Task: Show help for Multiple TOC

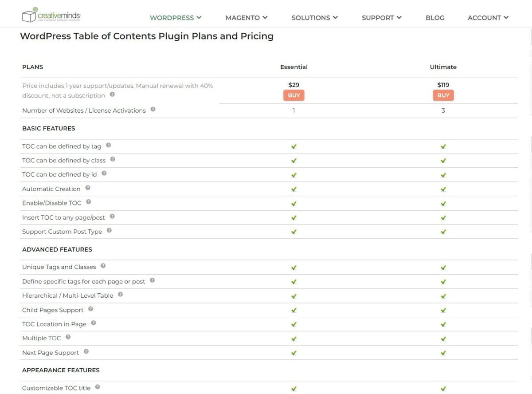Action: pyautogui.click(x=68, y=337)
